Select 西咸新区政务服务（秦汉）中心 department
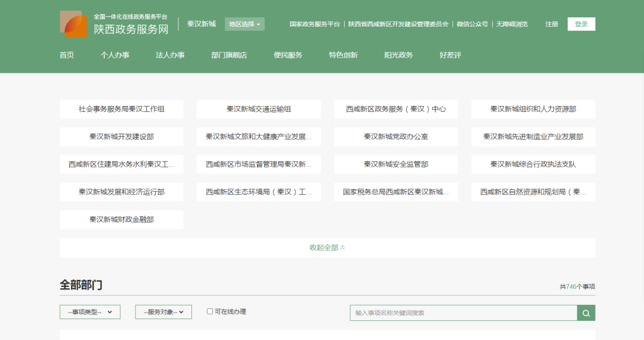Image resolution: width=644 pixels, height=340 pixels. point(396,109)
